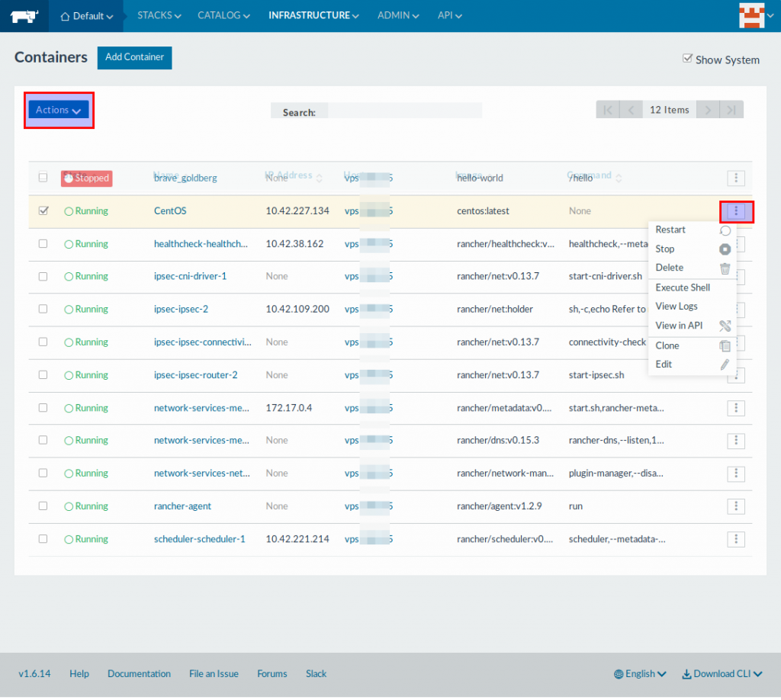Click the pencil icon beside Edit
The width and height of the screenshot is (781, 700).
pos(725,364)
